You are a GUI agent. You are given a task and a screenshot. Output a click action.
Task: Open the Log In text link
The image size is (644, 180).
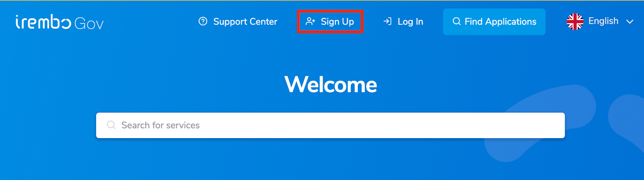pyautogui.click(x=410, y=22)
